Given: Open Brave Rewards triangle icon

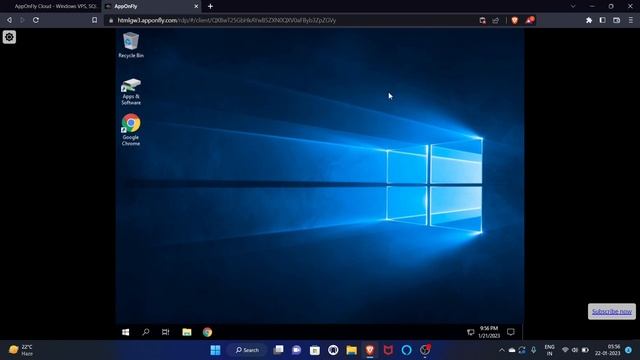Looking at the screenshot, I should [x=529, y=20].
